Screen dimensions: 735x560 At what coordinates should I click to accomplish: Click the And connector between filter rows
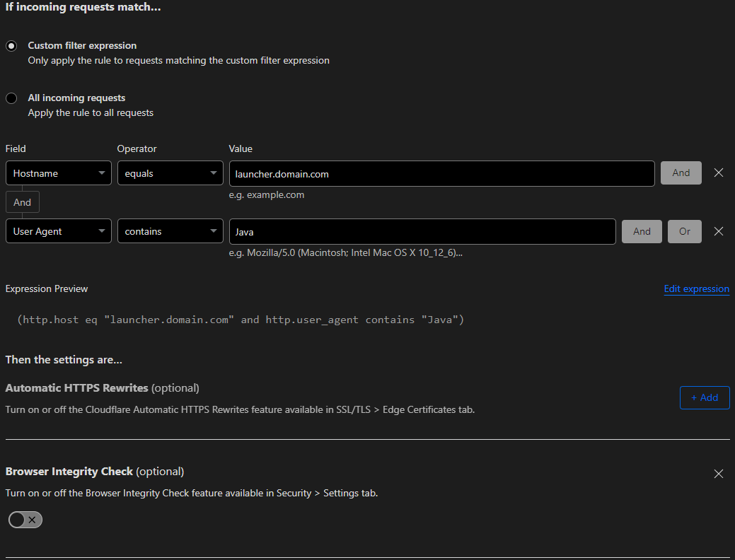click(x=23, y=202)
